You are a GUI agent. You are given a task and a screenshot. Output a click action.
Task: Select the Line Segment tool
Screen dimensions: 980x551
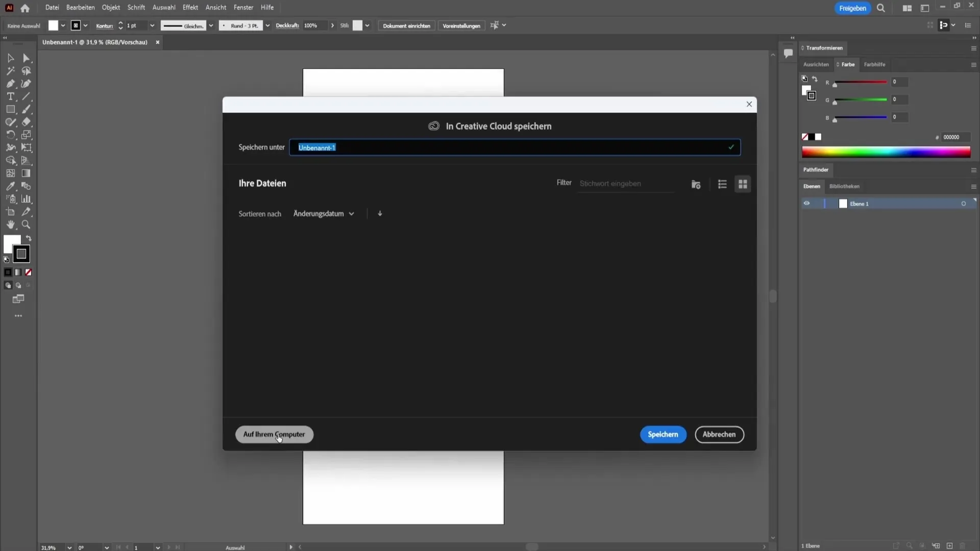pyautogui.click(x=27, y=96)
